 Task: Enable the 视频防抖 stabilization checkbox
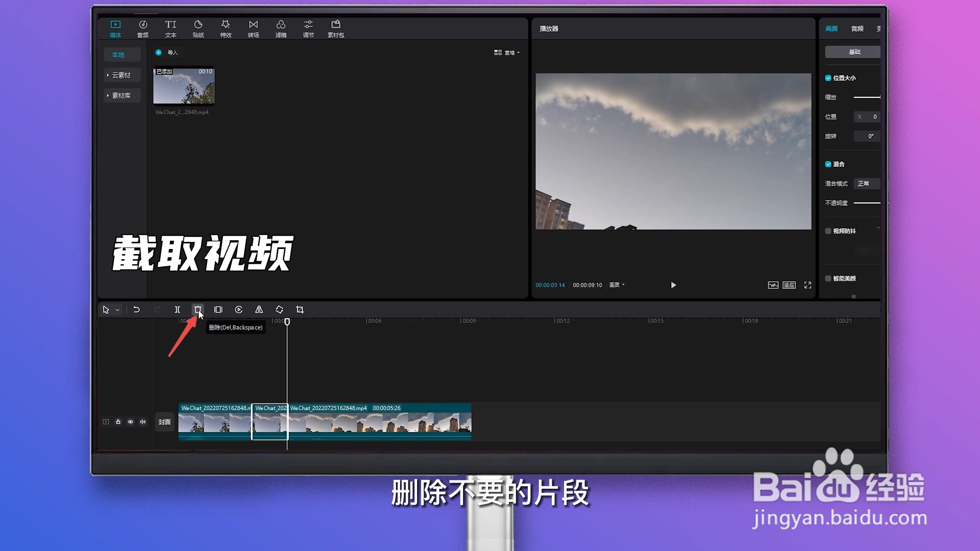(828, 231)
